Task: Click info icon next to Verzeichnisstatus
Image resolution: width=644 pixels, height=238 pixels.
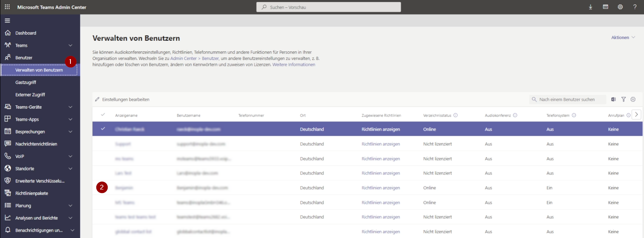Action: [456, 115]
